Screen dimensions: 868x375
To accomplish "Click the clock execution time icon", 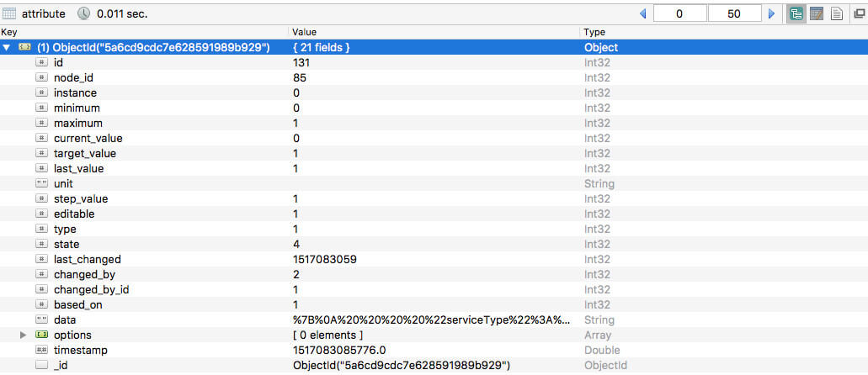I will (83, 13).
